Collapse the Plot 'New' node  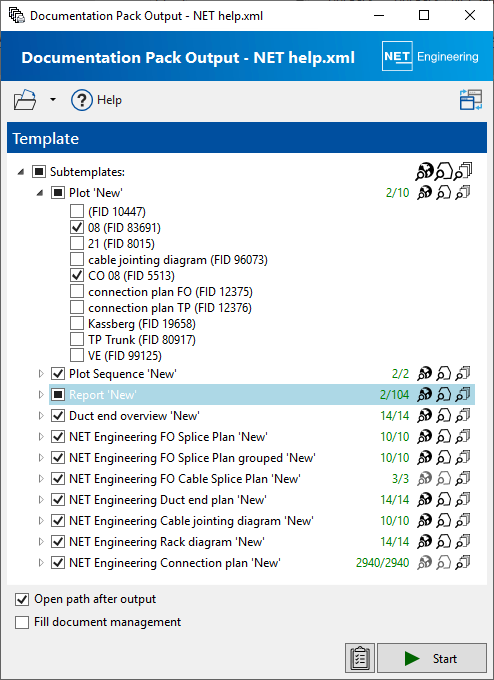(40, 193)
